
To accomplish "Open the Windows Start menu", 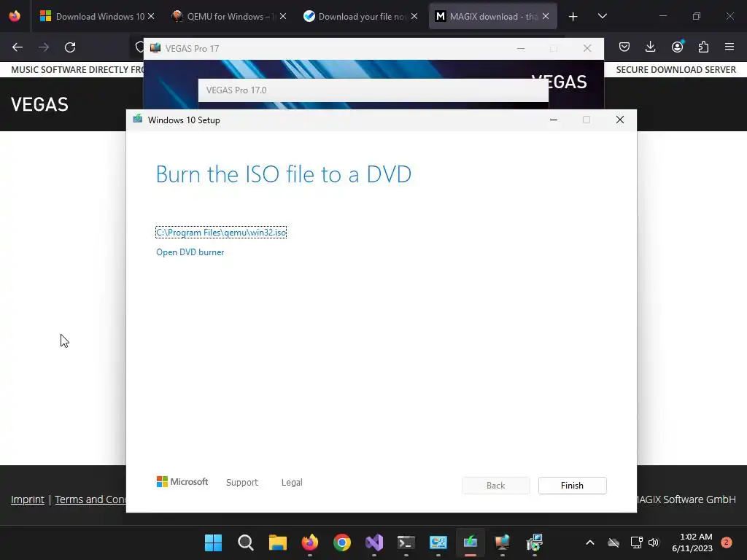I will tap(214, 542).
